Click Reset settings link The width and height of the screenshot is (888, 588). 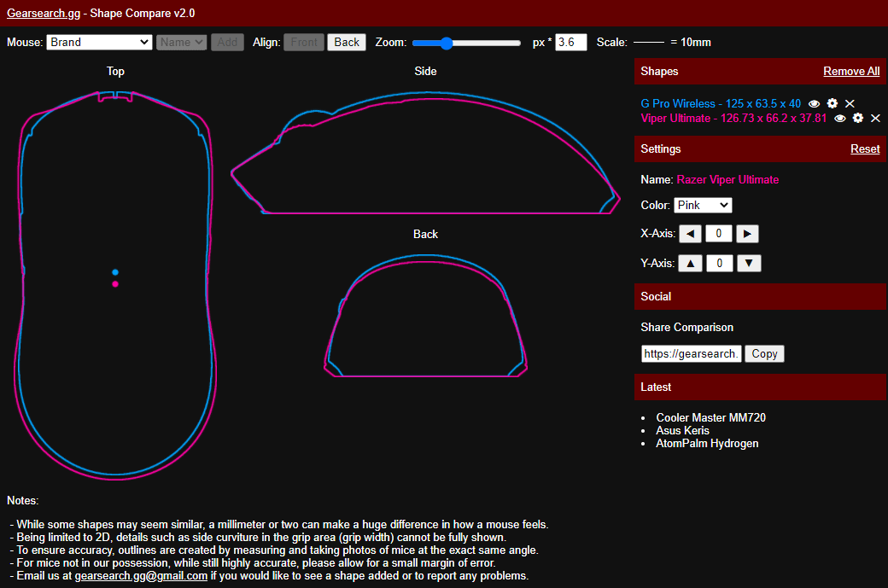865,148
